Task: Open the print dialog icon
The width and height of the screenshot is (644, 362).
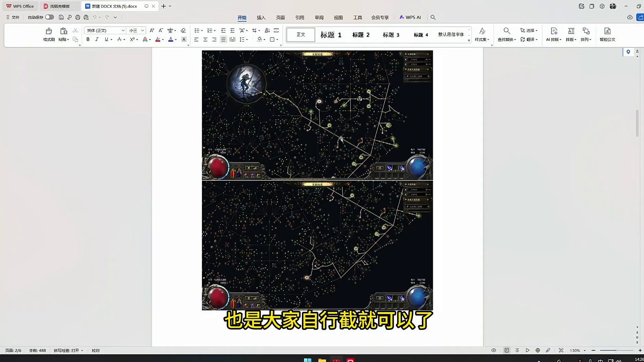Action: pyautogui.click(x=78, y=17)
